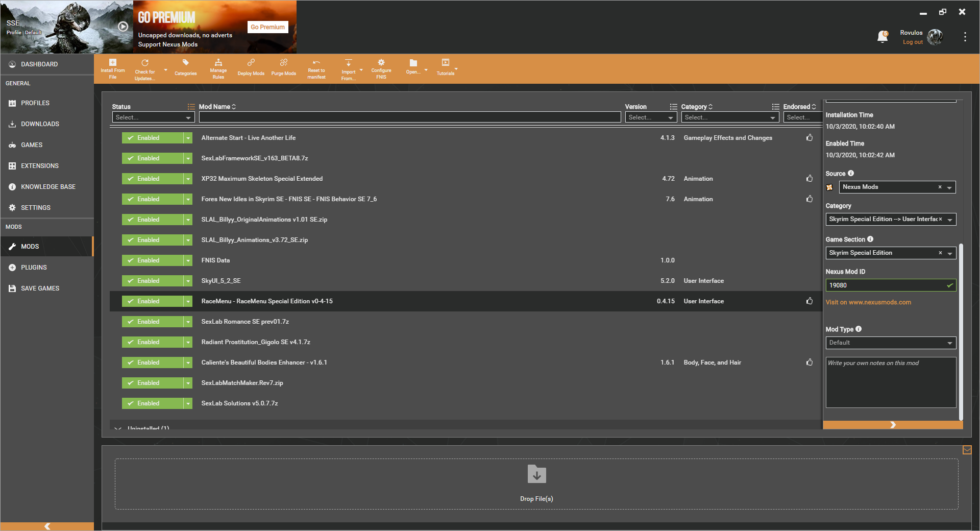Click Install From File toolbar icon
Screen dimensions: 980x531
(113, 69)
